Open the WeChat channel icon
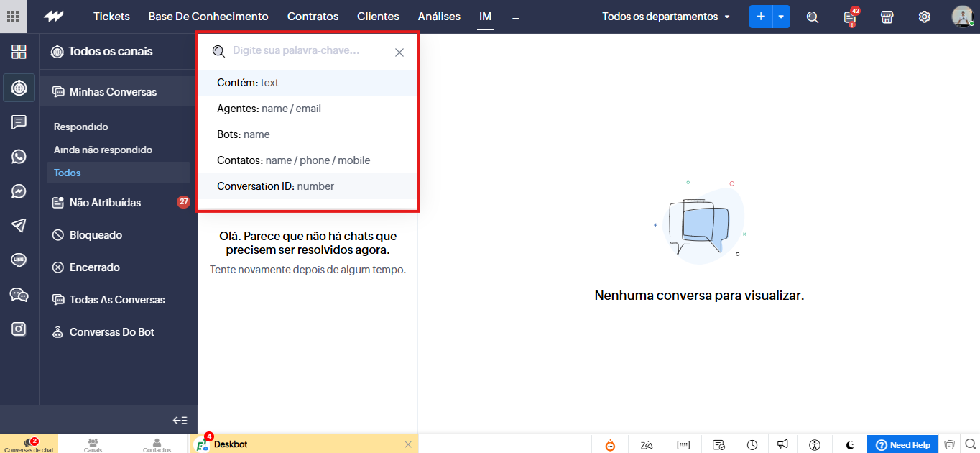This screenshot has width=980, height=453. pyautogui.click(x=19, y=295)
